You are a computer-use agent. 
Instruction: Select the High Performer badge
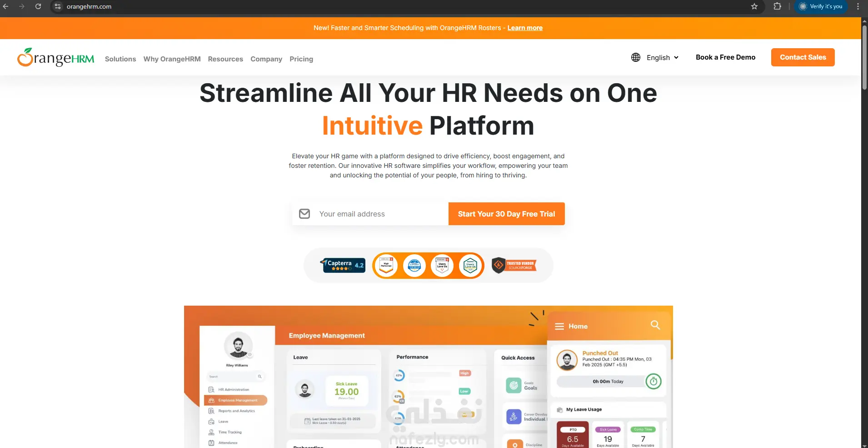[x=386, y=266]
